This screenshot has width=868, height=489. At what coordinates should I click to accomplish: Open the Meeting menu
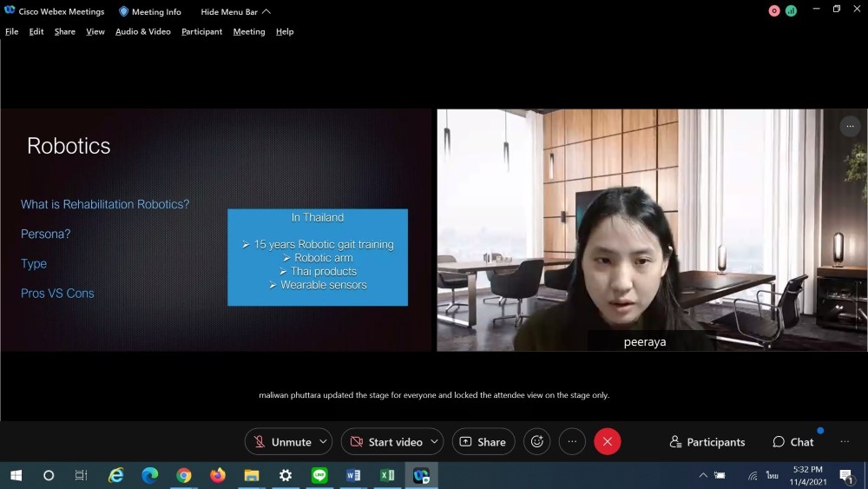point(249,31)
